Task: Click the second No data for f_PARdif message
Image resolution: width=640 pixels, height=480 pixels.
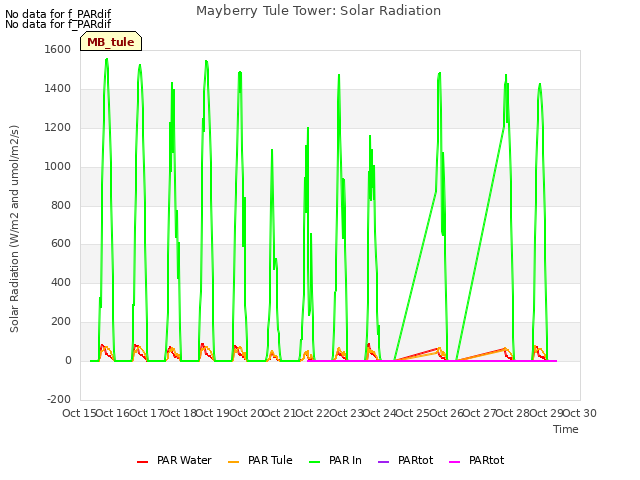Action: point(58,24)
